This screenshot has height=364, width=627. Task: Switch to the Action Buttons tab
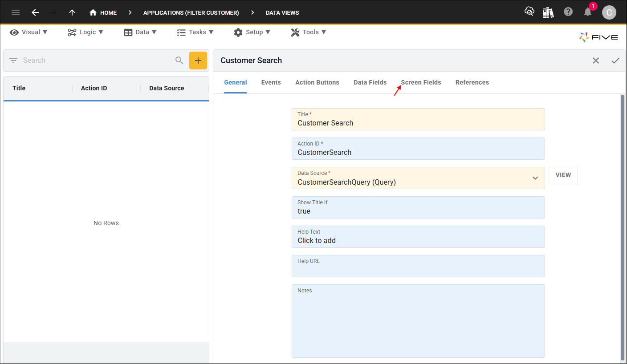point(317,82)
